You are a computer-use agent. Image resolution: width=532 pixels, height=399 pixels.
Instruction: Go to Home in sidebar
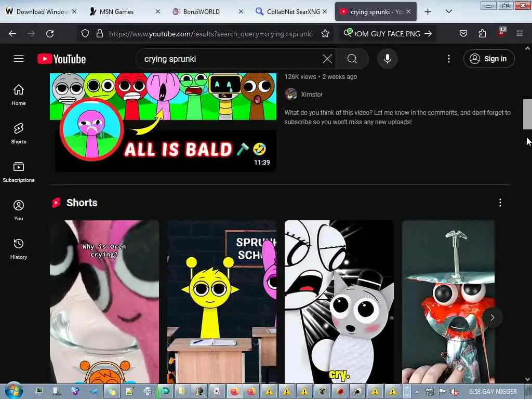point(19,95)
